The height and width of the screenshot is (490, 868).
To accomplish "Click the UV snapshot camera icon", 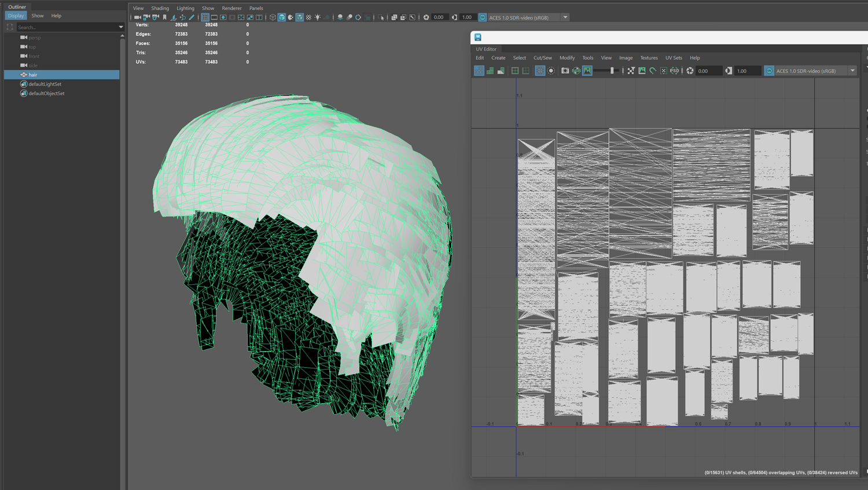I will click(565, 71).
